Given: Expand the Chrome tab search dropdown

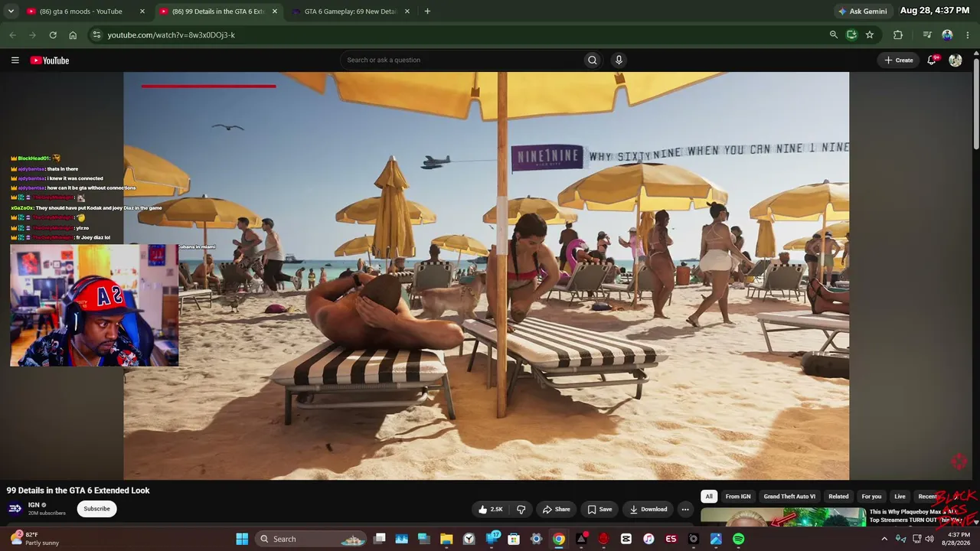Looking at the screenshot, I should [11, 11].
